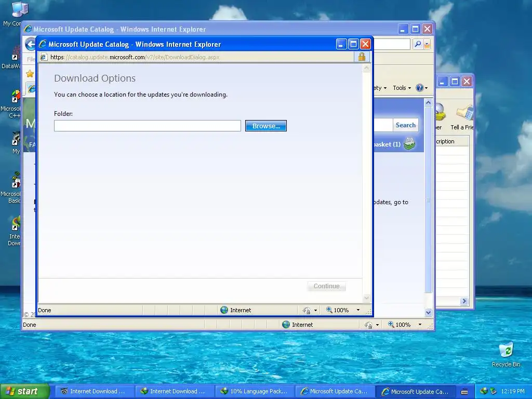532x399 pixels.
Task: Click the 12:19 PM clock in system tray
Action: pyautogui.click(x=513, y=391)
